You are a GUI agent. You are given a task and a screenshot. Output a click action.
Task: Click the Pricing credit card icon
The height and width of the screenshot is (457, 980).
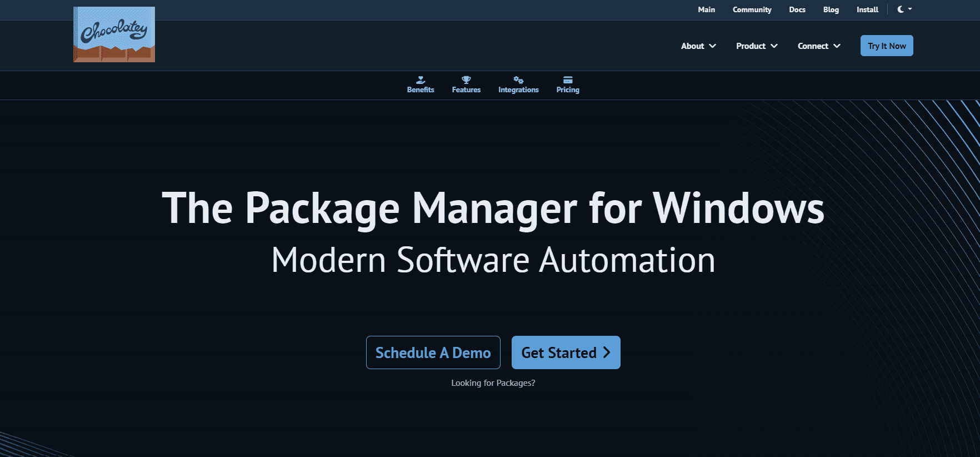click(568, 80)
